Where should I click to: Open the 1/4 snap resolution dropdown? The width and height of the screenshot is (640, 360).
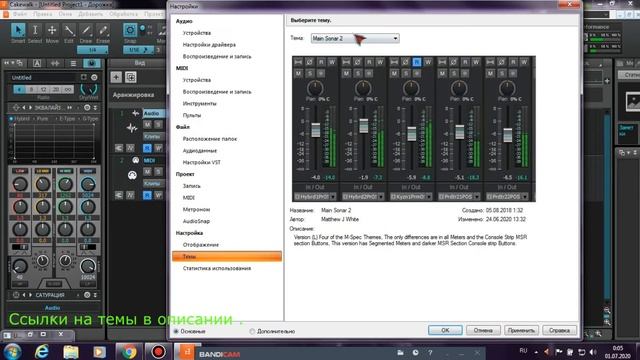[93, 50]
